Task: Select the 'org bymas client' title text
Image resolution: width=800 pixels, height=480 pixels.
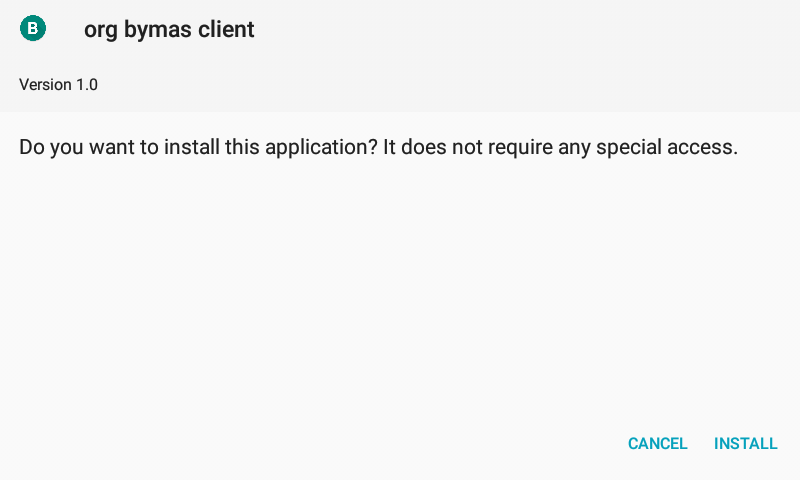Action: click(x=169, y=29)
